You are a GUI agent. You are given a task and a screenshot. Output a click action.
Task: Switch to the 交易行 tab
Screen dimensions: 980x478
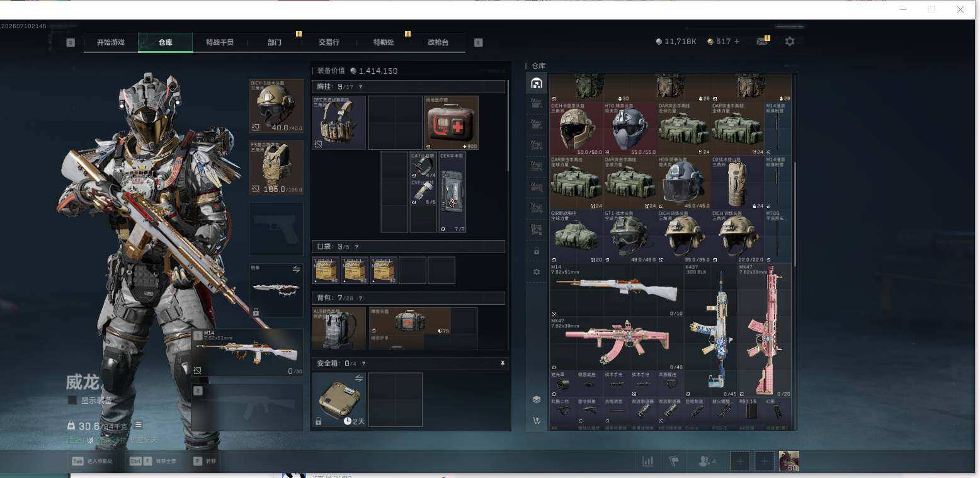[x=329, y=42]
